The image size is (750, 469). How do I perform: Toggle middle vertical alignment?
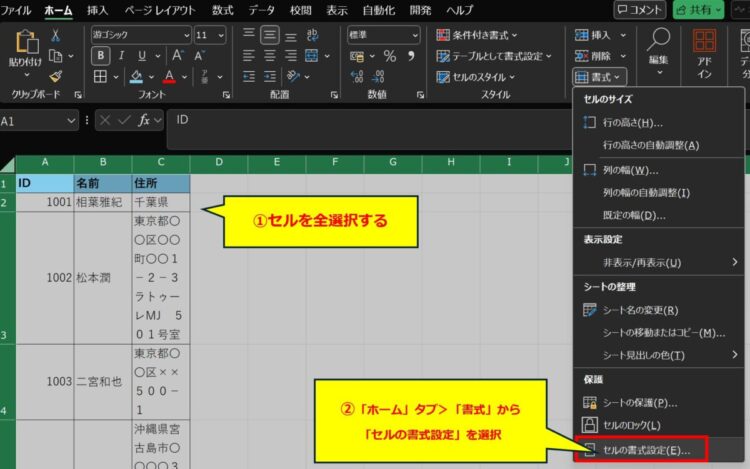click(x=270, y=35)
